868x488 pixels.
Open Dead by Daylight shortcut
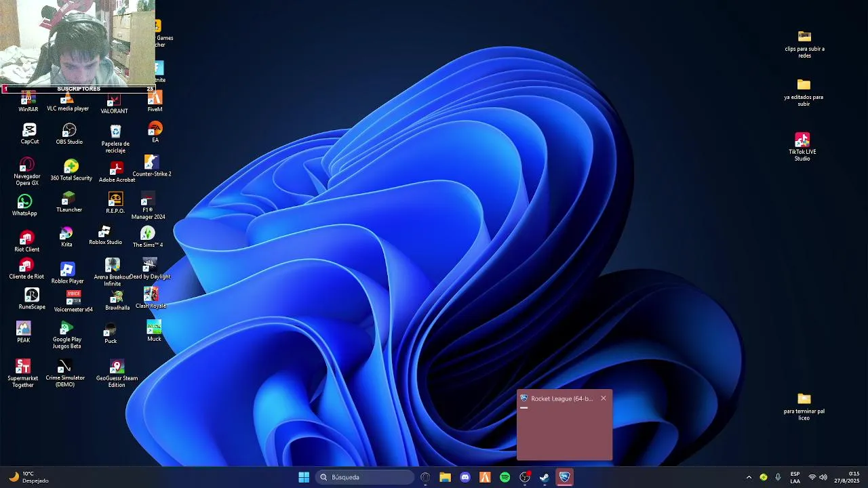point(150,269)
